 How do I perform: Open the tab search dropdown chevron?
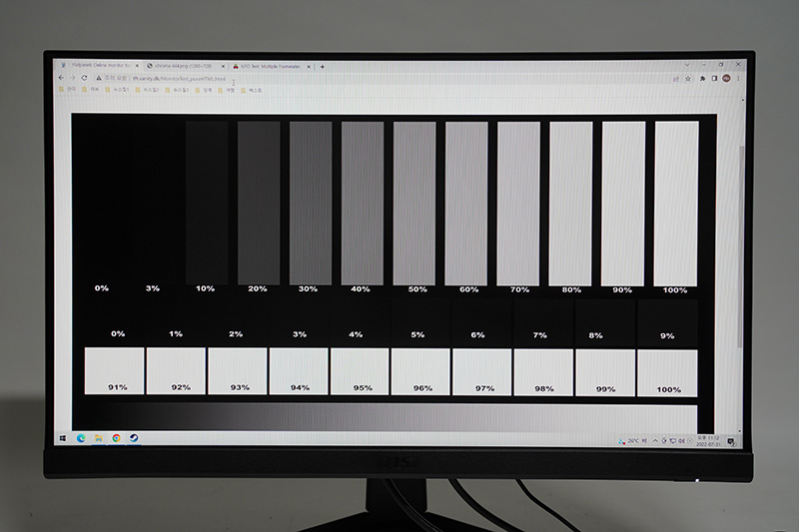point(687,65)
